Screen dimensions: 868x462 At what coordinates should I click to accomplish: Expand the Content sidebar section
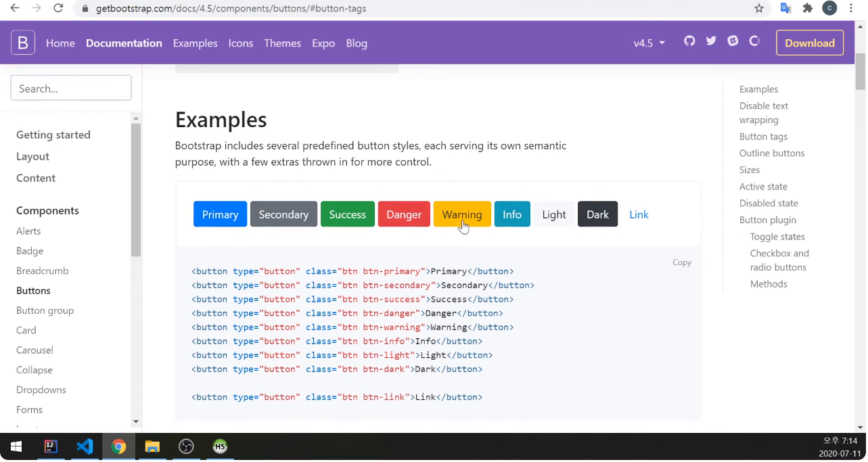click(x=36, y=178)
